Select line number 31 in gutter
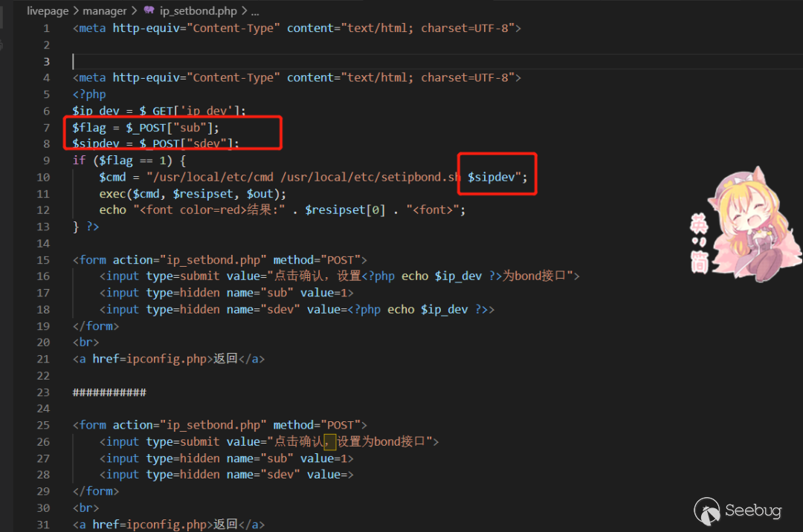The image size is (803, 532). click(x=44, y=525)
